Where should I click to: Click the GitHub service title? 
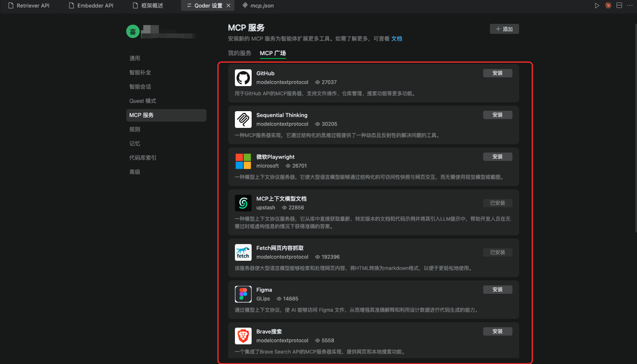[x=265, y=73]
